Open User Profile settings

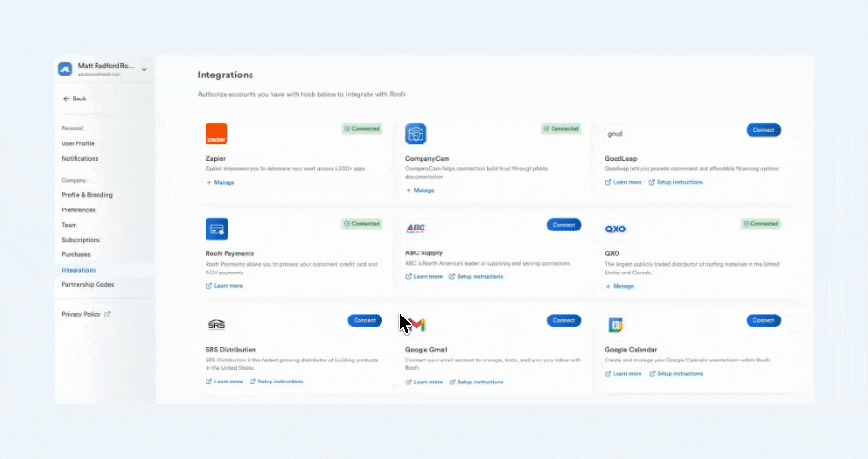coord(78,143)
